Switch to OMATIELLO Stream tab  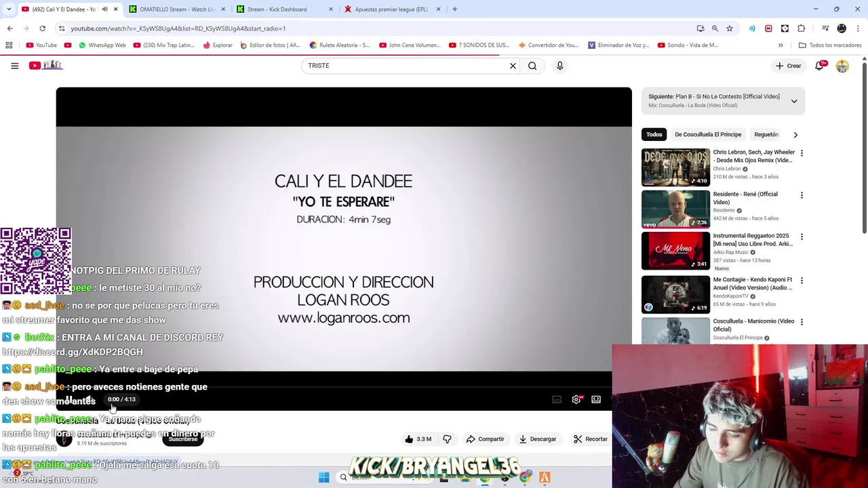tap(176, 9)
